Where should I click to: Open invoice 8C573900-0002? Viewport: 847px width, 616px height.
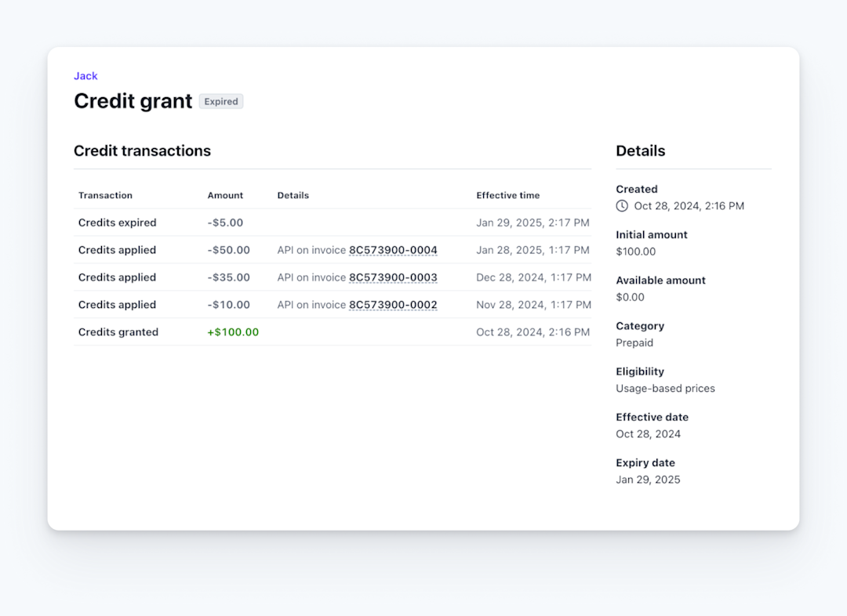pos(393,304)
